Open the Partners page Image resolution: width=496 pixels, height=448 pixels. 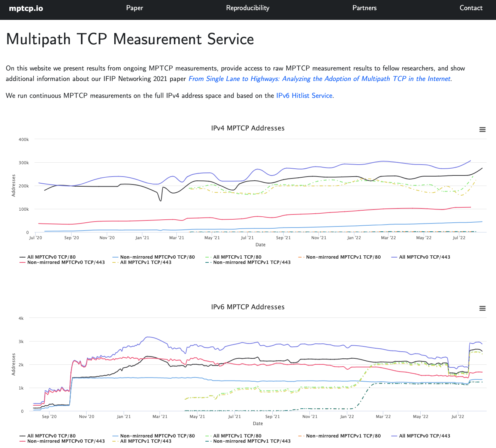click(364, 7)
